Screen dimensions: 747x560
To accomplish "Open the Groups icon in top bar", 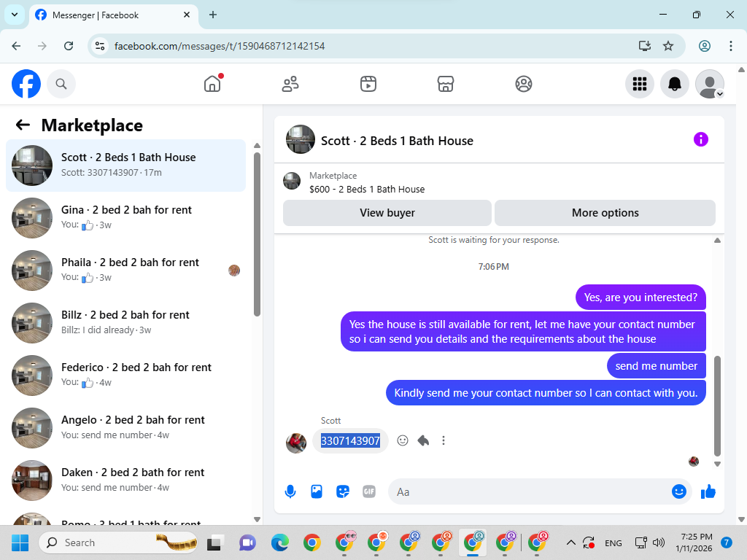I will 524,84.
